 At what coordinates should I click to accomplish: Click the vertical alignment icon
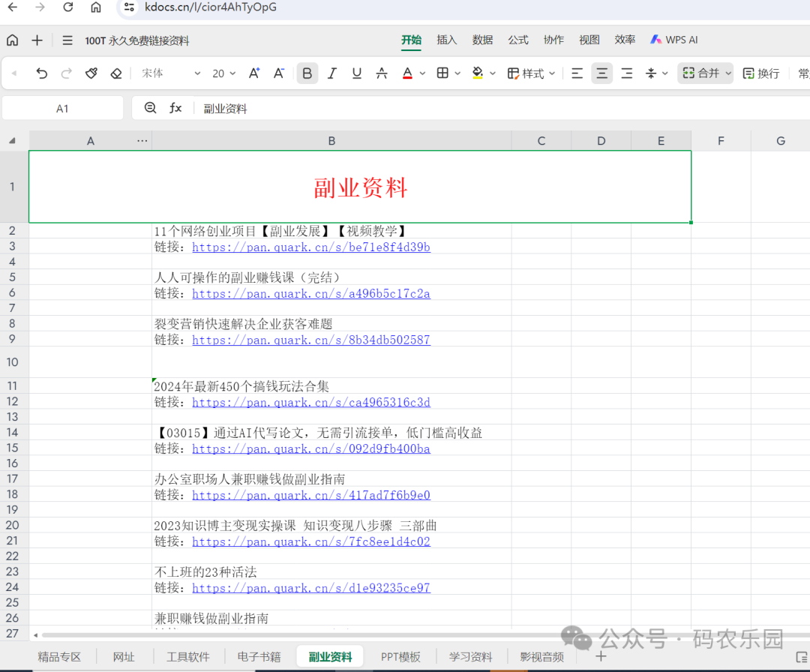[651, 73]
